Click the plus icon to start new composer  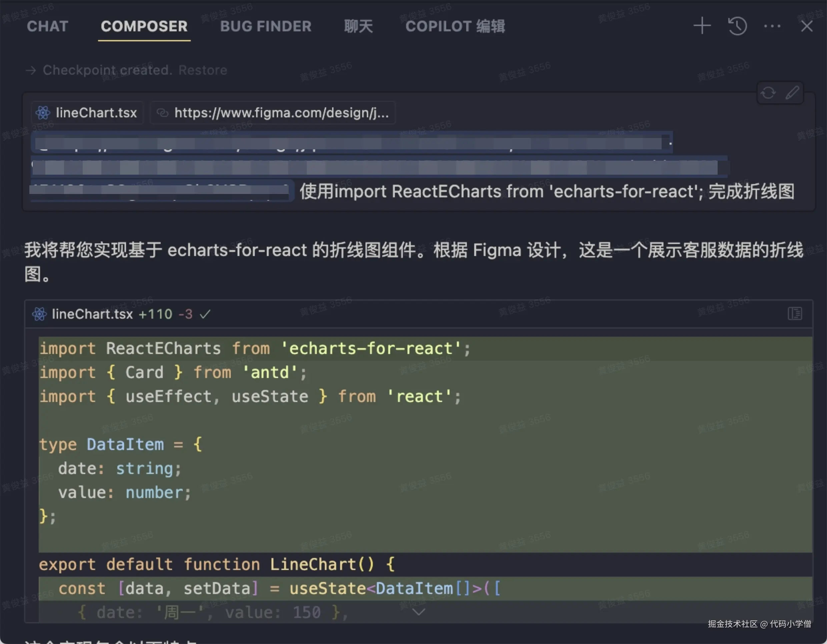[x=702, y=26]
